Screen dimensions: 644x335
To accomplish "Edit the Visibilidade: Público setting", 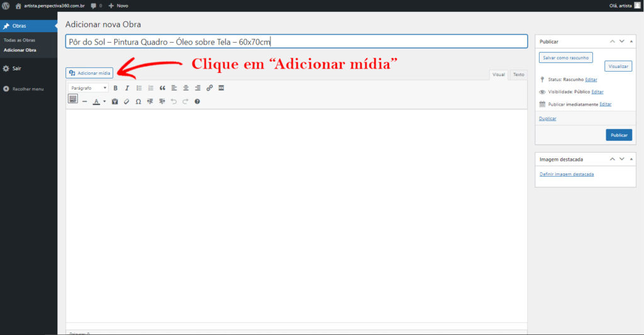I will pos(597,92).
